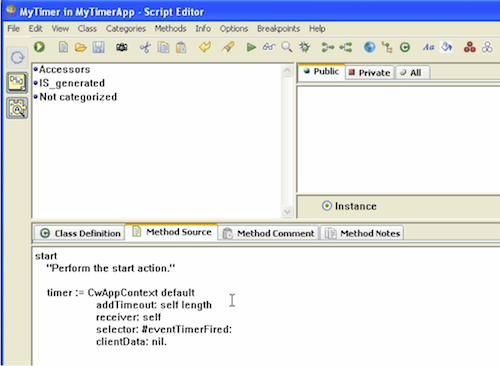Open the Help menu
500x366 pixels.
317,29
